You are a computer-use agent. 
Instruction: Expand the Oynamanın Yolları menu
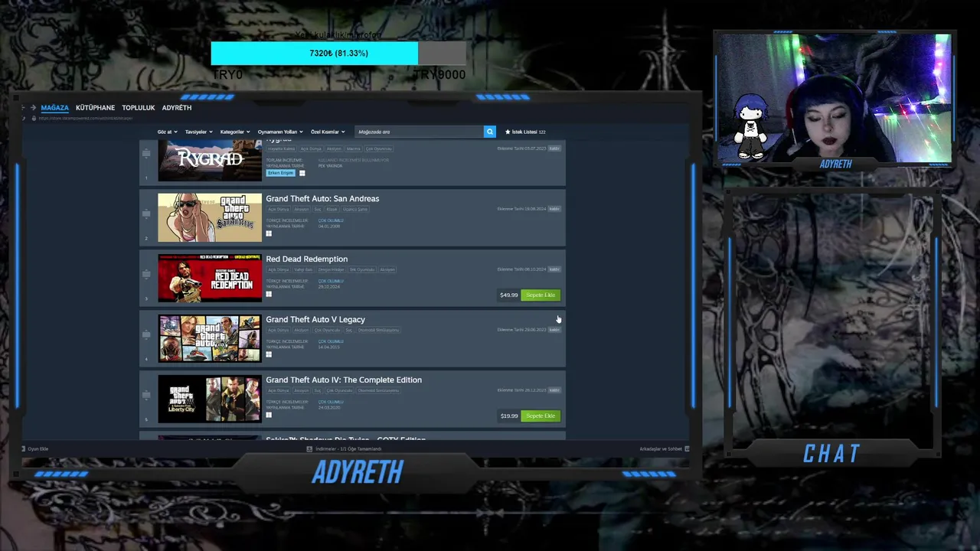pos(280,132)
